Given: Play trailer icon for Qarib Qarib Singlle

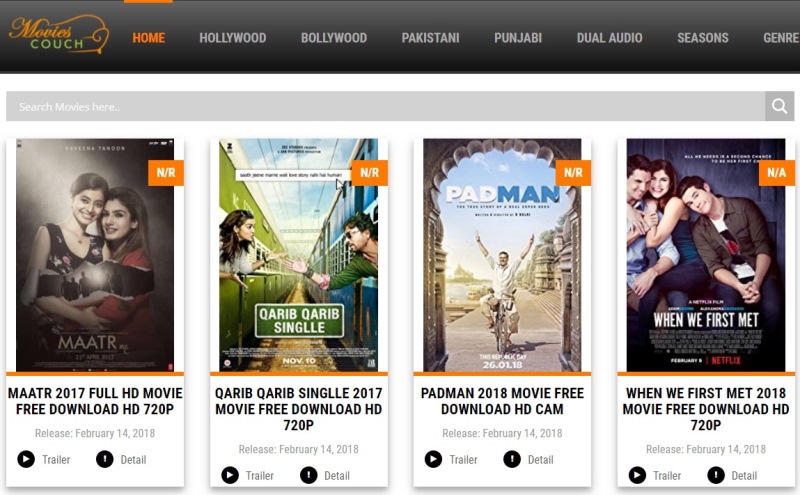Looking at the screenshot, I should 230,475.
